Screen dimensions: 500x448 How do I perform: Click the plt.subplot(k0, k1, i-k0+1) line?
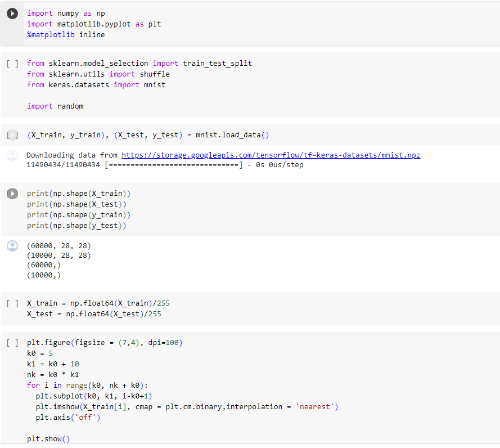94,396
